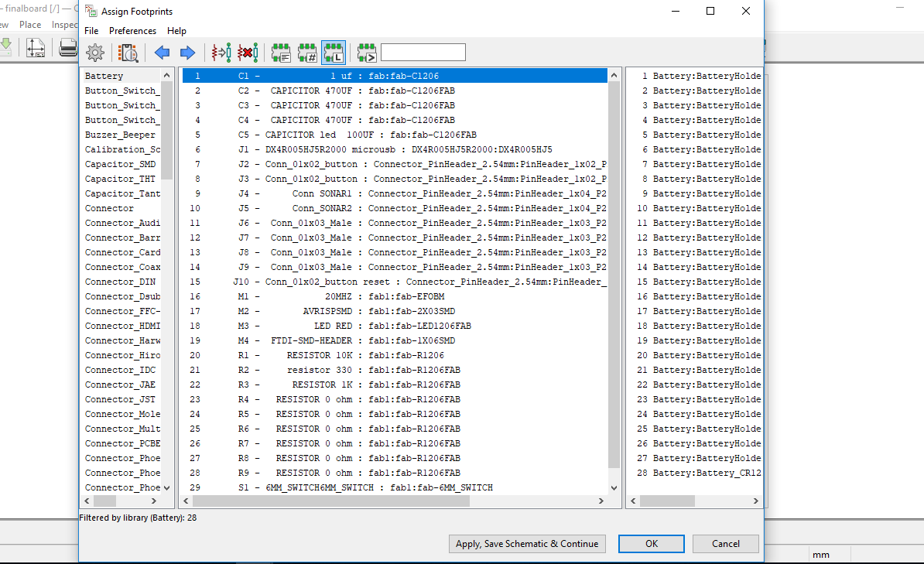Image resolution: width=924 pixels, height=564 pixels.
Task: Select component M3 LED RED row
Action: click(x=395, y=326)
